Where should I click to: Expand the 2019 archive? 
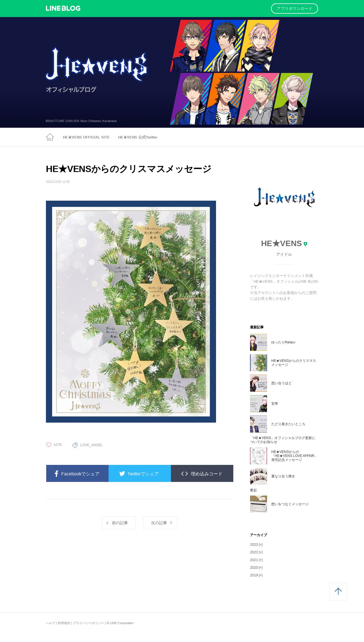tap(256, 575)
